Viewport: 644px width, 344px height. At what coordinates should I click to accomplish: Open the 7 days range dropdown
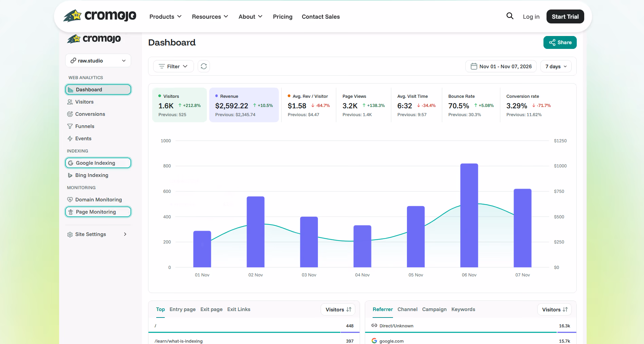556,66
